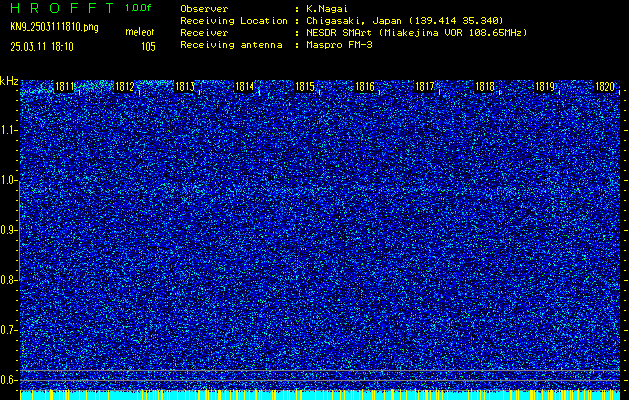Click observer name K.Nagai
The image size is (629, 400).
326,9
